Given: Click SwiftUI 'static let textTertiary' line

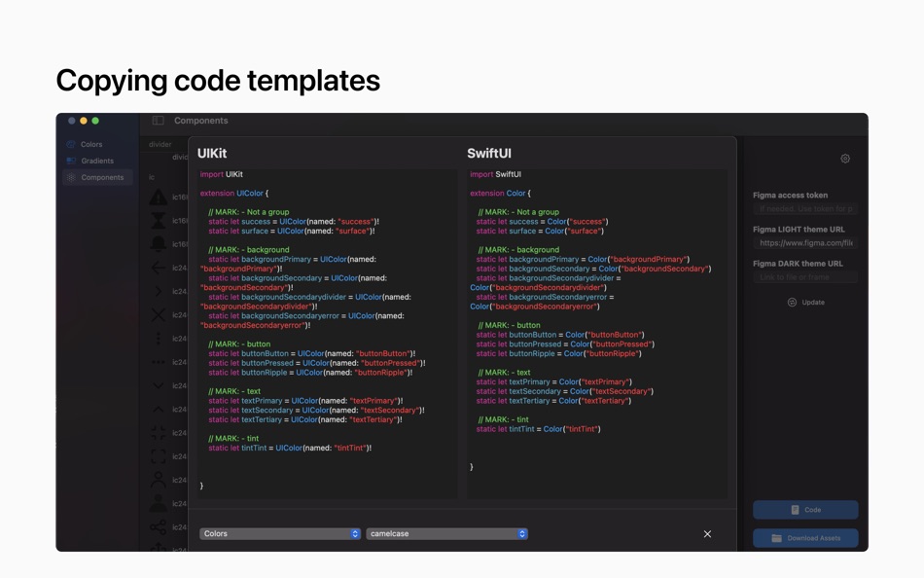Looking at the screenshot, I should pyautogui.click(x=554, y=401).
